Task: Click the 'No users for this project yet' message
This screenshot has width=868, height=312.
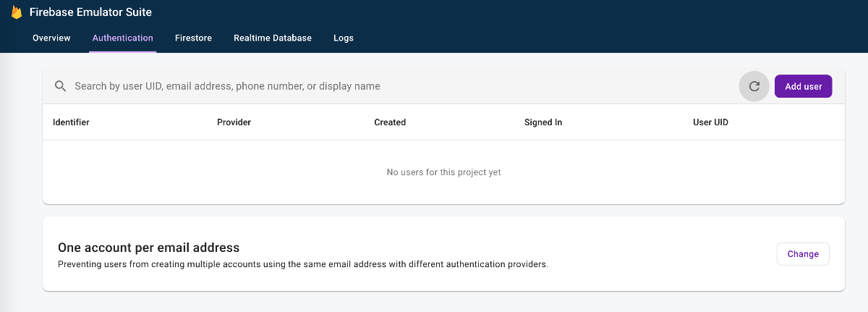Action: coord(444,172)
